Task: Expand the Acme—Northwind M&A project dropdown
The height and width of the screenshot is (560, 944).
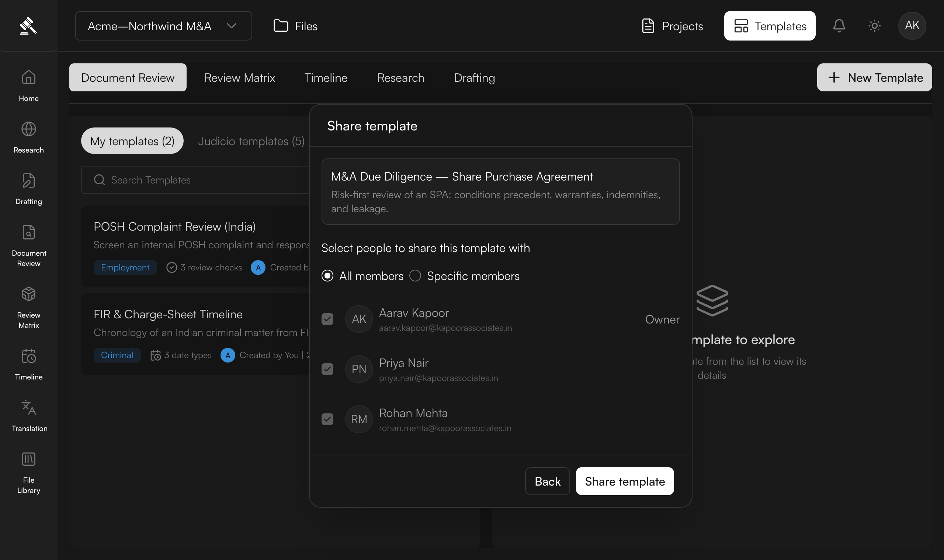Action: click(163, 26)
